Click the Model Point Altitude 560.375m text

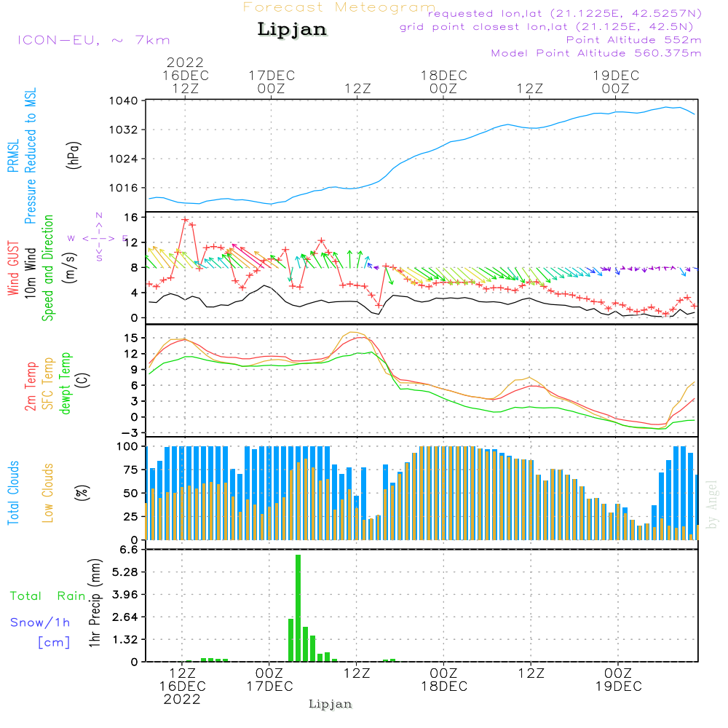(x=596, y=53)
